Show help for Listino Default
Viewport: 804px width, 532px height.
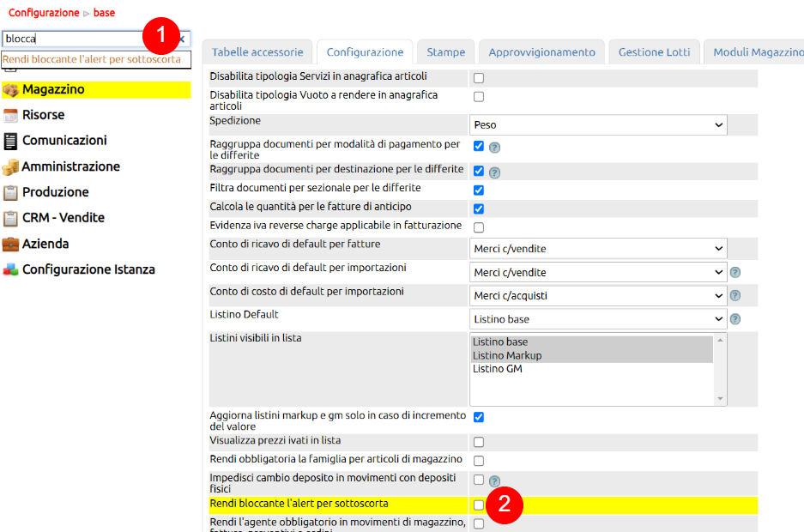point(735,319)
